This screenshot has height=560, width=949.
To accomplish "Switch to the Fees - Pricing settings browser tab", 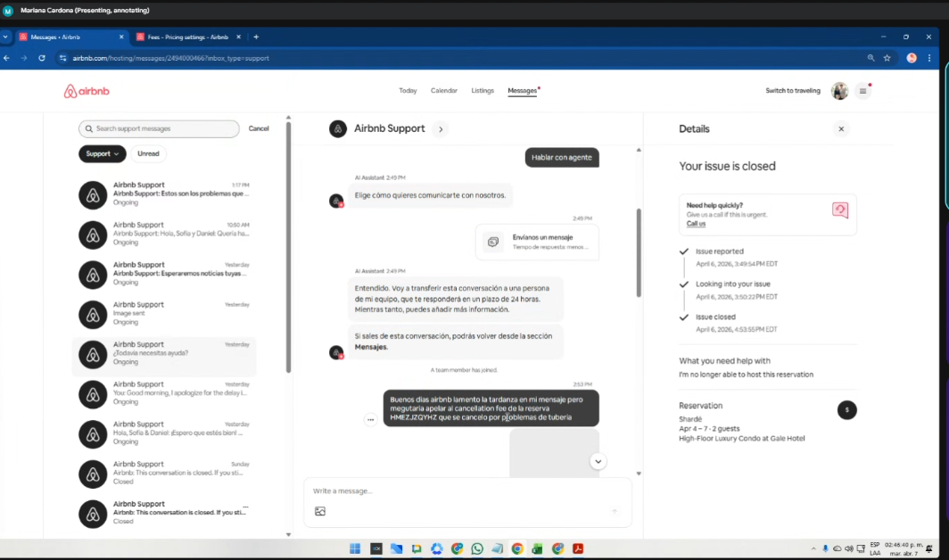I will pos(188,37).
